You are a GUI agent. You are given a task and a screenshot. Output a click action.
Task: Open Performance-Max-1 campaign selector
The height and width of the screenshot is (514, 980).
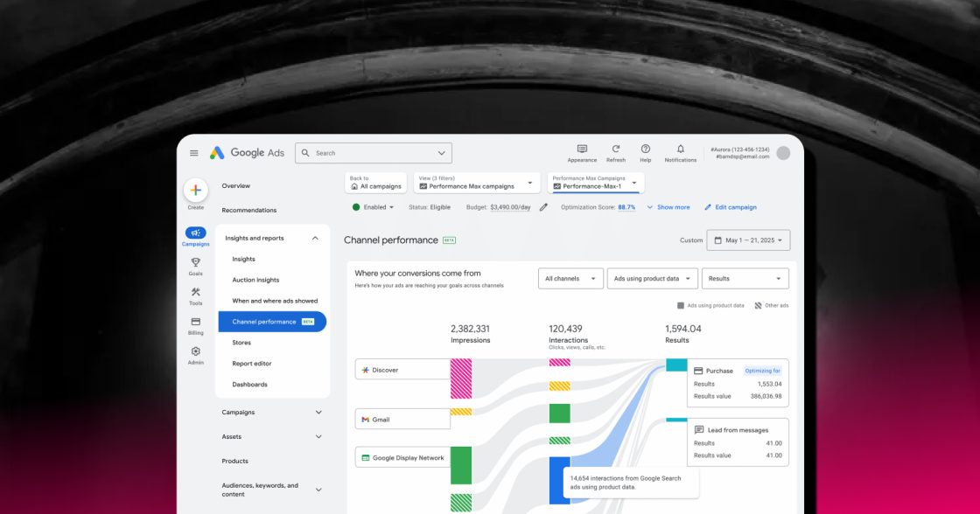pyautogui.click(x=596, y=183)
